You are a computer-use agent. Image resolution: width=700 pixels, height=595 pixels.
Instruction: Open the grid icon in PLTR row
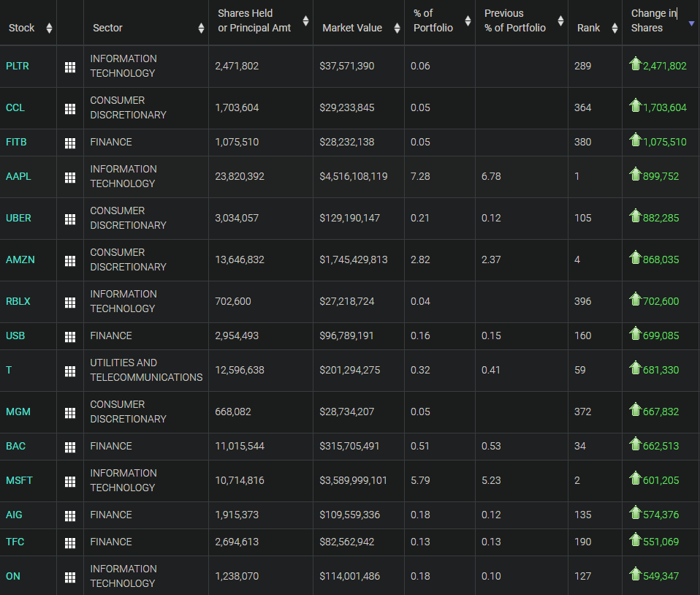point(70,67)
